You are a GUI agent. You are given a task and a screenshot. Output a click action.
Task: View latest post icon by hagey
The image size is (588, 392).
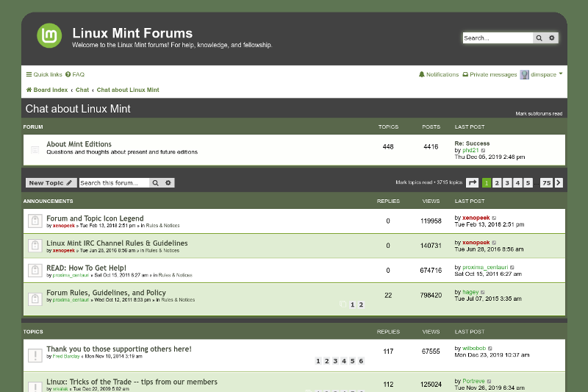483,292
